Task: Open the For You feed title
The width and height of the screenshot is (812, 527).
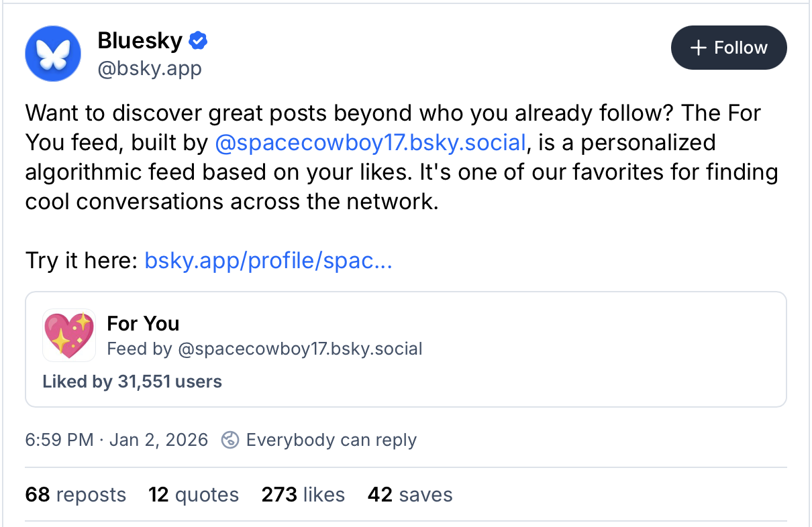Action: tap(143, 324)
